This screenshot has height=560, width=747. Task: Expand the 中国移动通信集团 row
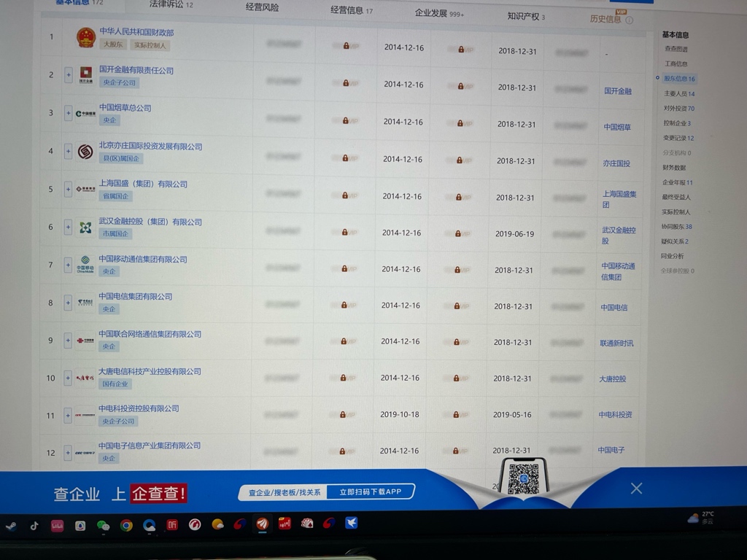point(68,265)
